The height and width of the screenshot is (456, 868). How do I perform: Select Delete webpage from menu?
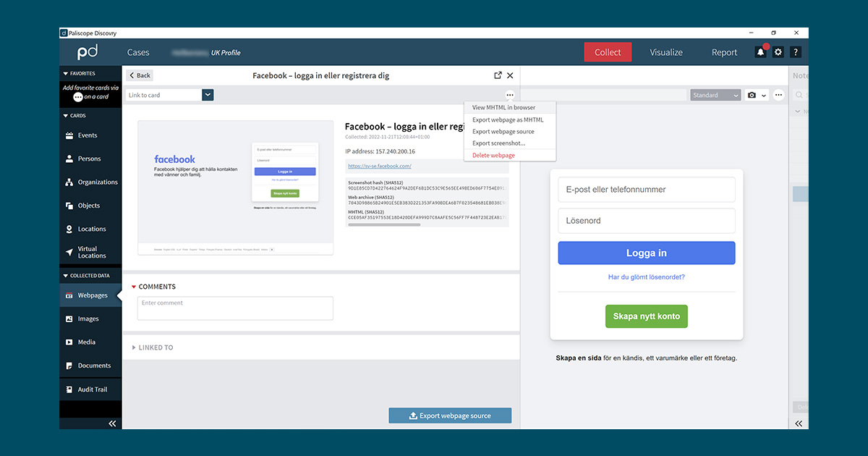[x=493, y=156]
